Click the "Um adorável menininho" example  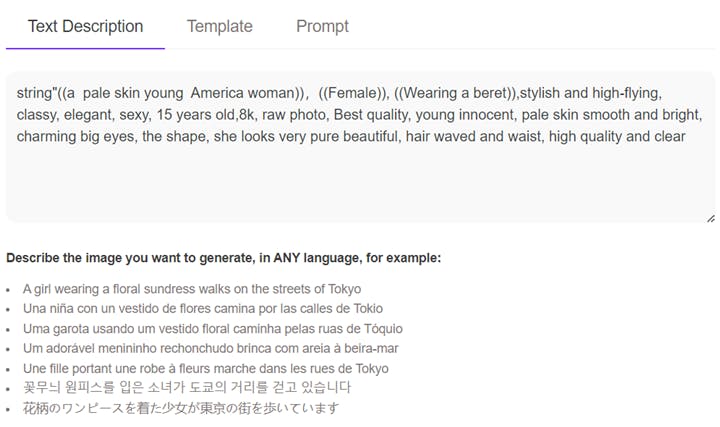(211, 348)
